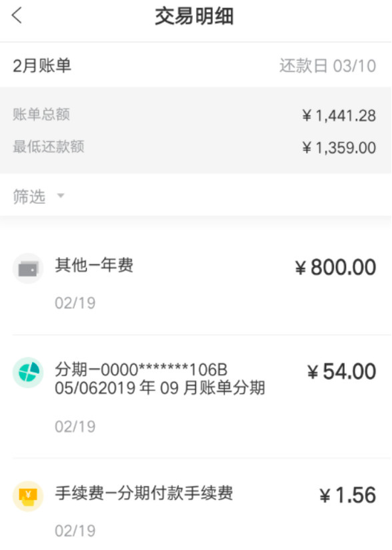Click the ¥1,441.28 bill total
Screen dimensions: 392x550
(339, 115)
